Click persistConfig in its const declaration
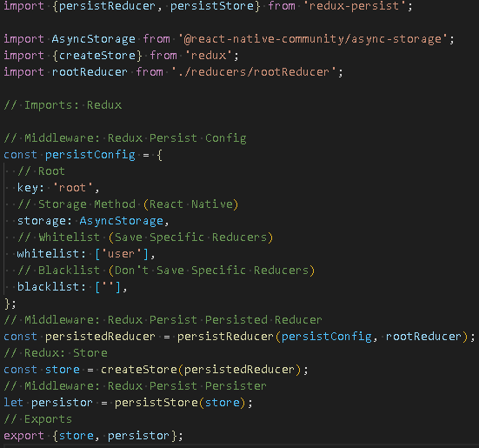Screen dimensions: 479x448 click(90, 155)
